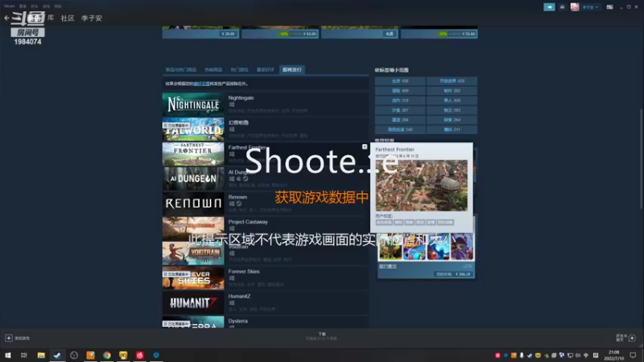Image resolution: width=644 pixels, height=362 pixels.
Task: Click the Project Castaway title text
Action: 248,222
